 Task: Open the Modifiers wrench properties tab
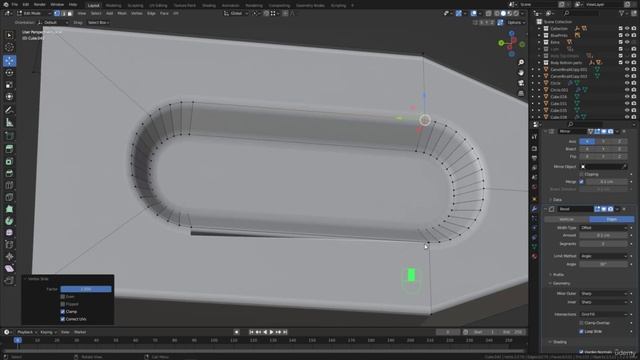(x=534, y=209)
